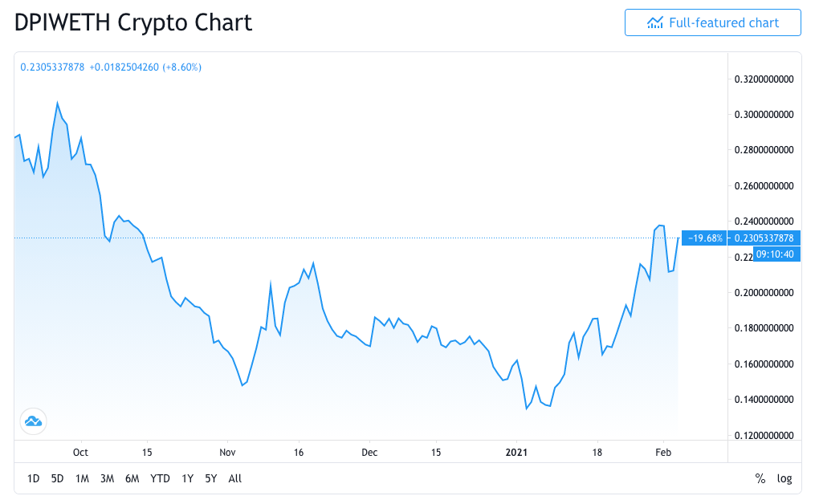The height and width of the screenshot is (504, 815).
Task: Click the legend price change value (+8.60%)
Action: coord(182,67)
